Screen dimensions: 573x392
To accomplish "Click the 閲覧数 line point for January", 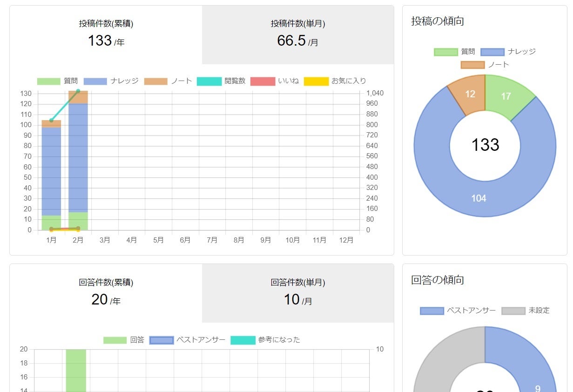I will click(51, 121).
